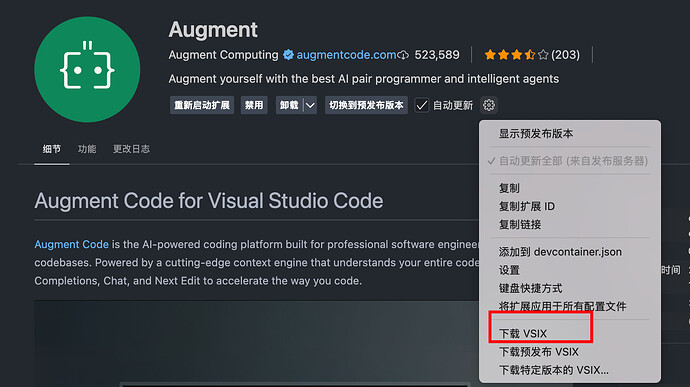Select 显示预发布版本 menu item
This screenshot has height=387, width=690.
[570, 133]
